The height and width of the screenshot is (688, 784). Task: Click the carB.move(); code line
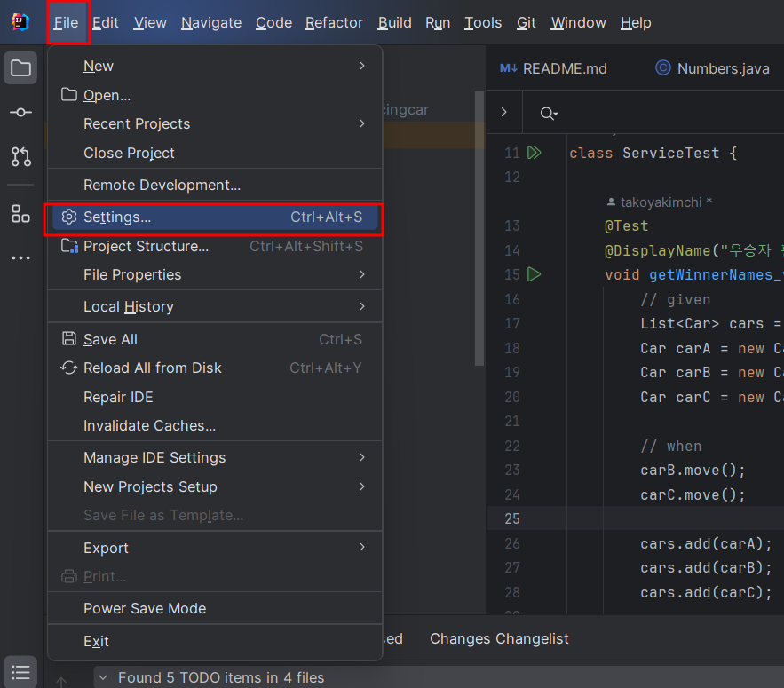pos(693,470)
